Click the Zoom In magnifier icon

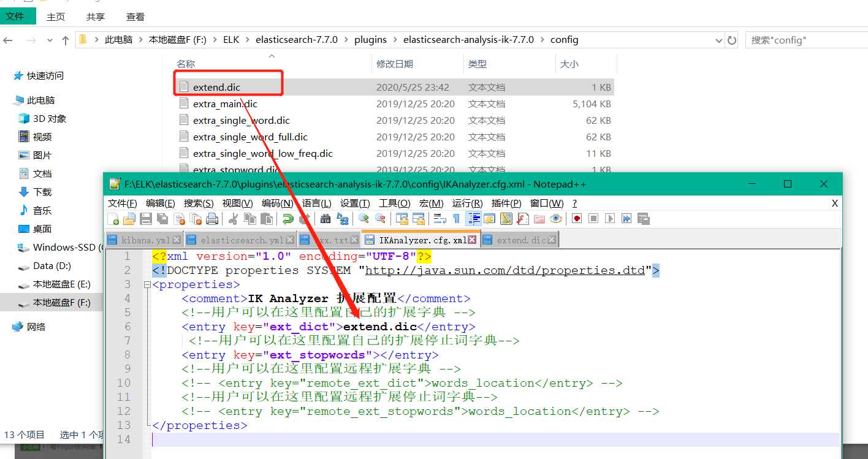pyautogui.click(x=364, y=219)
